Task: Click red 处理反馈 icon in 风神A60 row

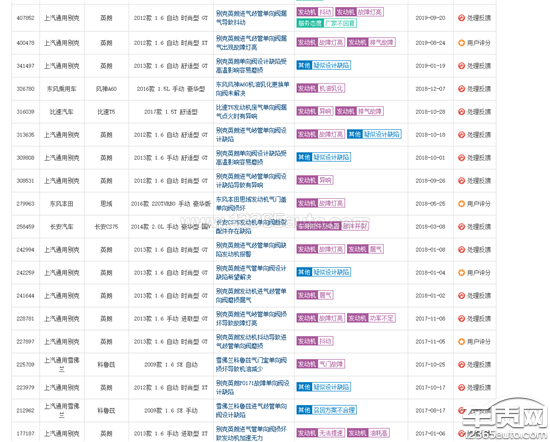Action: pos(462,89)
